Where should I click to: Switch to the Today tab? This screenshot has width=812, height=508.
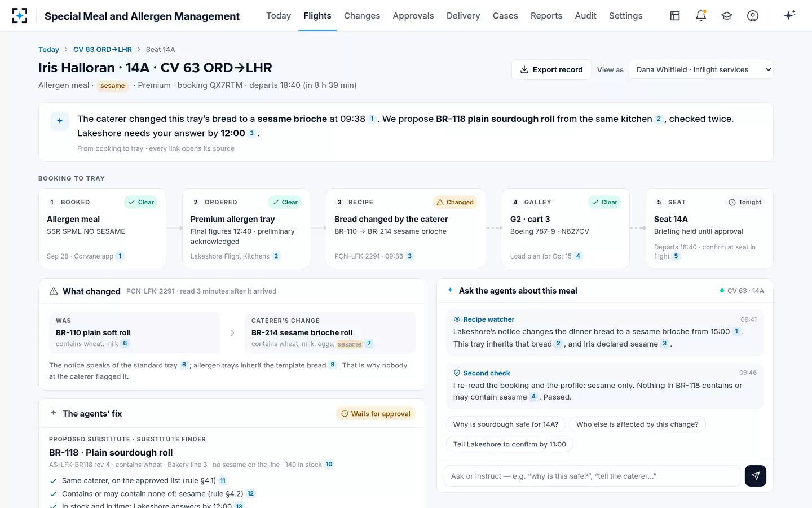(279, 16)
